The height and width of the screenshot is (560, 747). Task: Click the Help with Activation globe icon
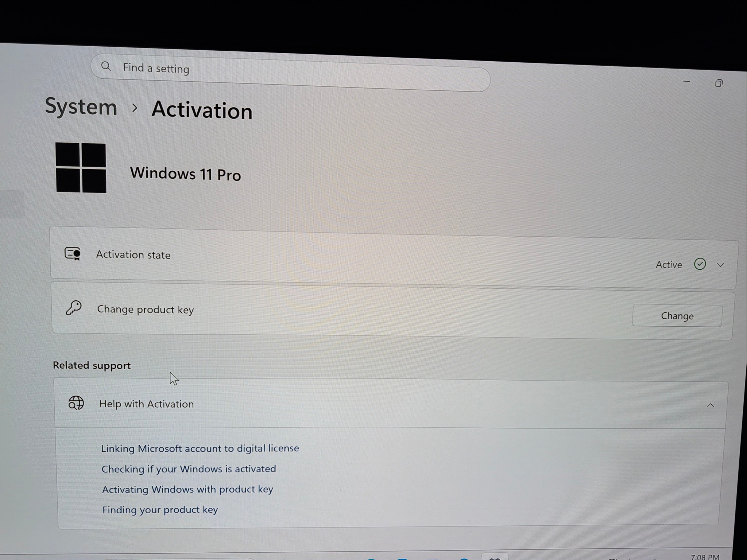[x=76, y=403]
